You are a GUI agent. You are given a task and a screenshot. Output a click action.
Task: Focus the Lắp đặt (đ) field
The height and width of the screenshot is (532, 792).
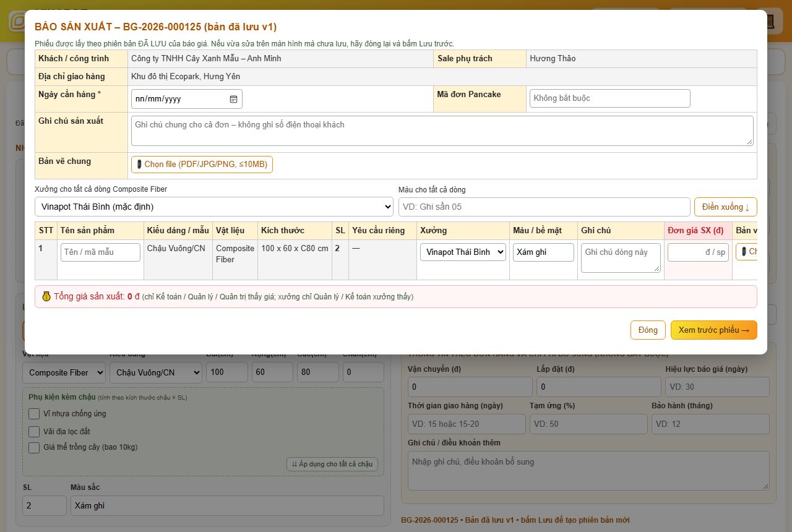coord(599,387)
